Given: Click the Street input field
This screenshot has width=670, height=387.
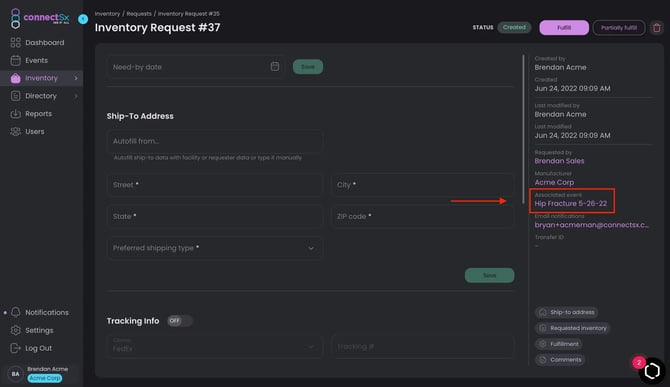Looking at the screenshot, I should coord(215,185).
